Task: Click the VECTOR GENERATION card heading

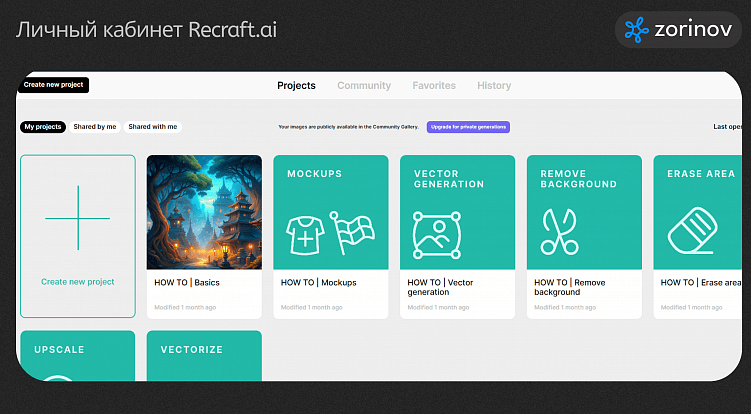Action: coord(449,179)
